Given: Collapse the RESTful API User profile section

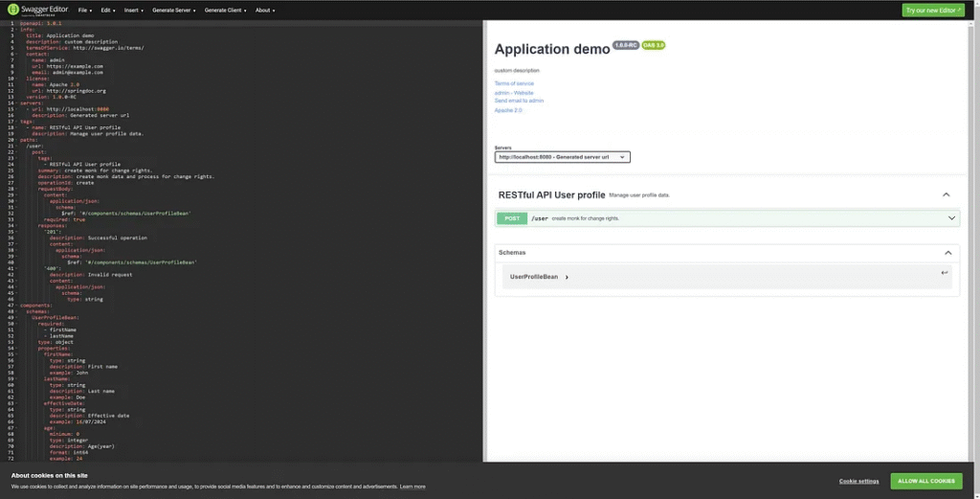Looking at the screenshot, I should (946, 194).
